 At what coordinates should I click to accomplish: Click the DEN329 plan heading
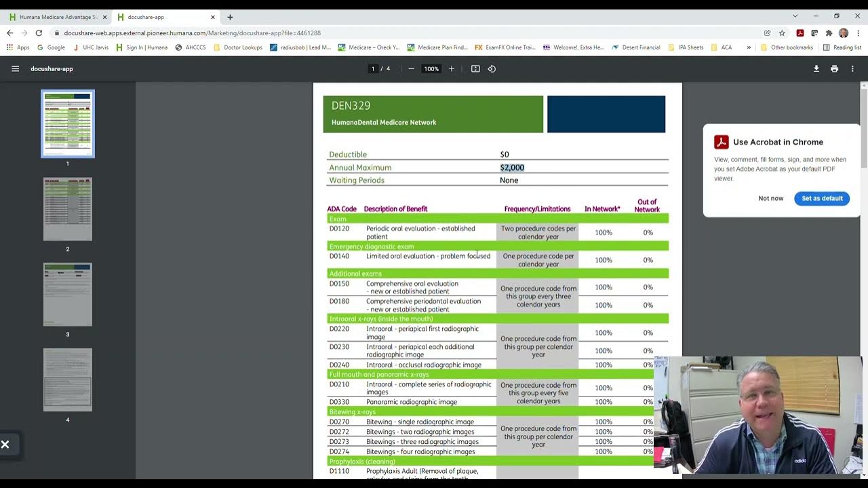[351, 106]
